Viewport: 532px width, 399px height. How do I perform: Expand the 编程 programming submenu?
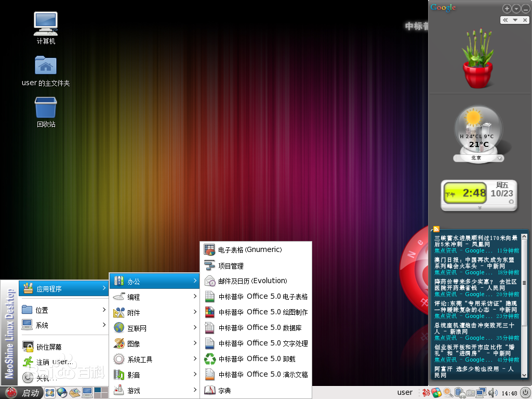[x=154, y=297]
